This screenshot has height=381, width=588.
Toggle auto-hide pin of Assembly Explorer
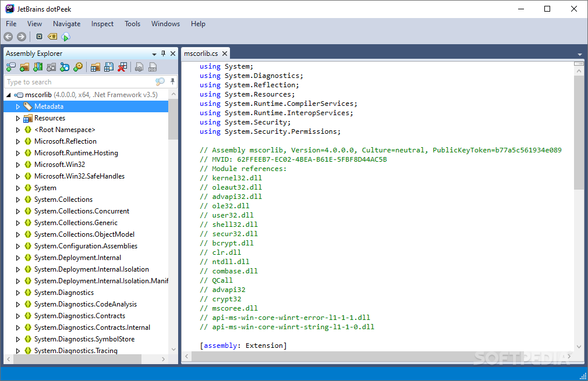[x=163, y=54]
